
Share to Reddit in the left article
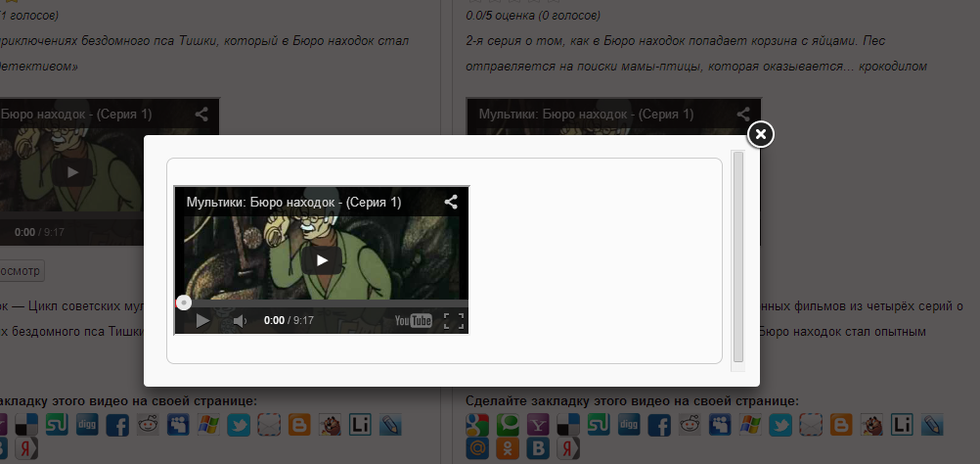[148, 425]
